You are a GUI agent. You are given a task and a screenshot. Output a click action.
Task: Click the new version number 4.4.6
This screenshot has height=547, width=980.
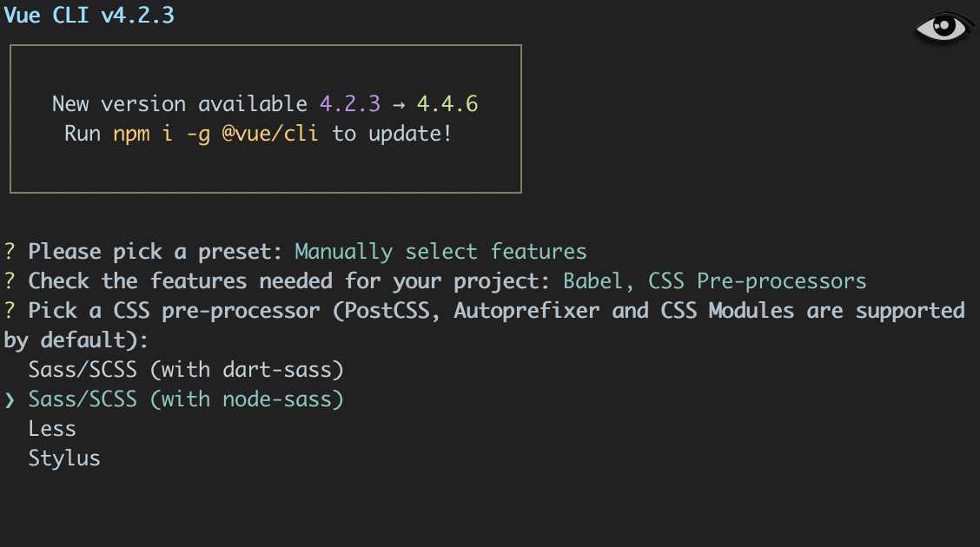point(447,103)
